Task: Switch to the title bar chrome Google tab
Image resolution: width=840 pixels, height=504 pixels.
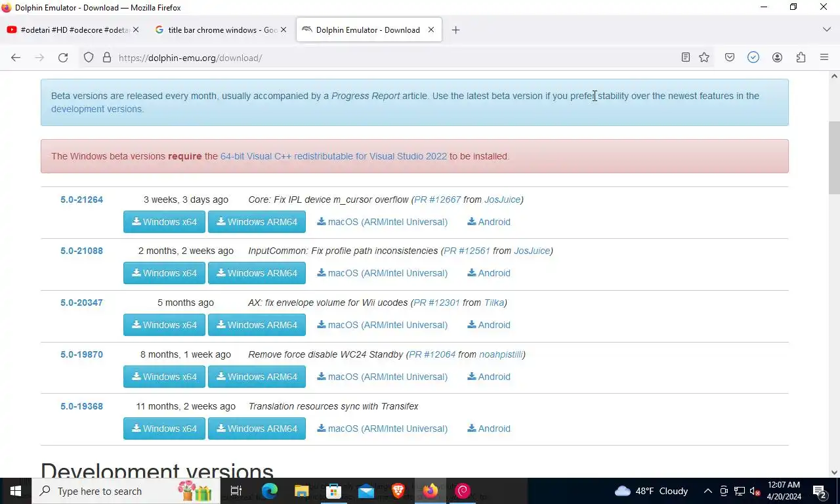Action: [221, 30]
